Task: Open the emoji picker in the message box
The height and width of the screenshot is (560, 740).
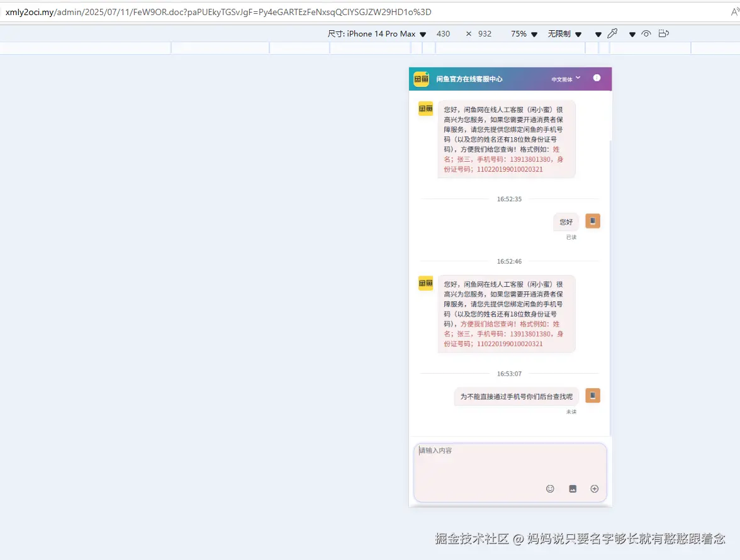Action: click(x=550, y=488)
